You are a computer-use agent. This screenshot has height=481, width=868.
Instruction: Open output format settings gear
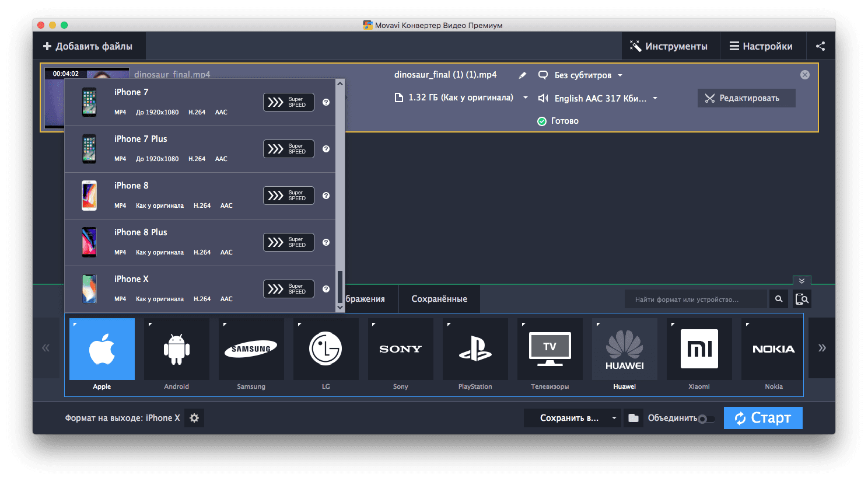[194, 418]
